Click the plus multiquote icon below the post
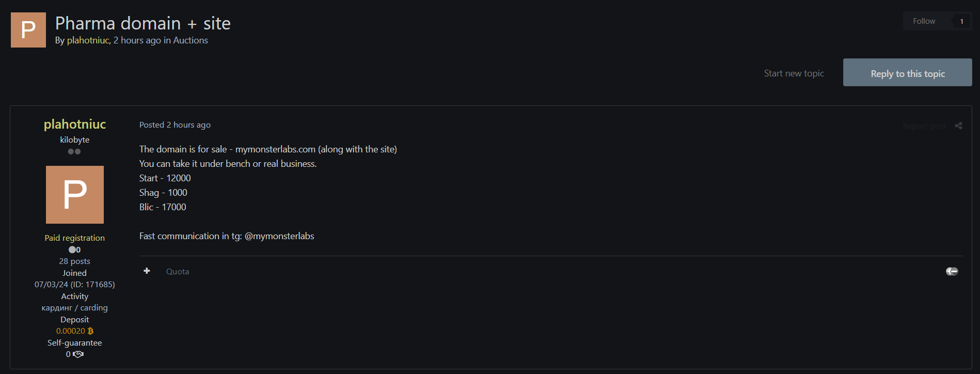 147,271
